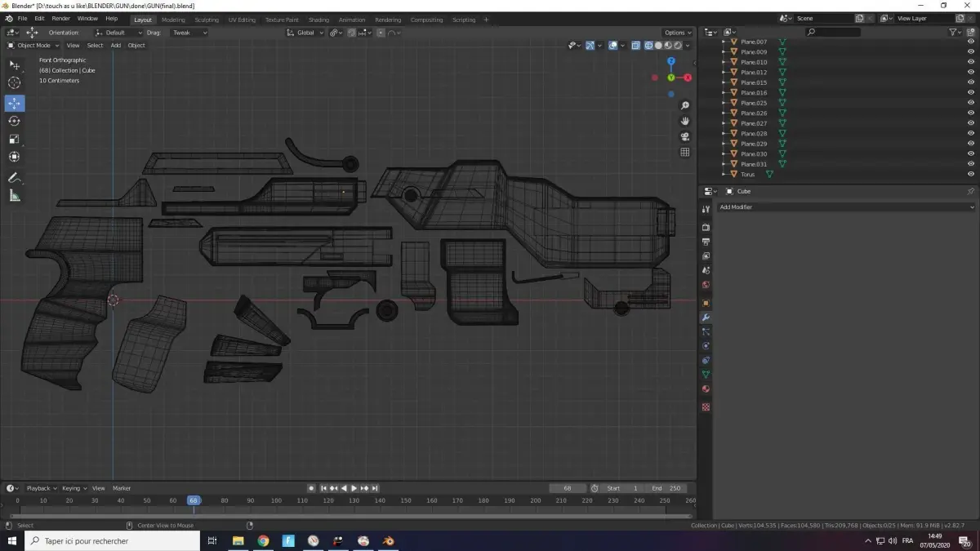The width and height of the screenshot is (980, 551).
Task: Open the Orientation Default dropdown
Action: (119, 33)
